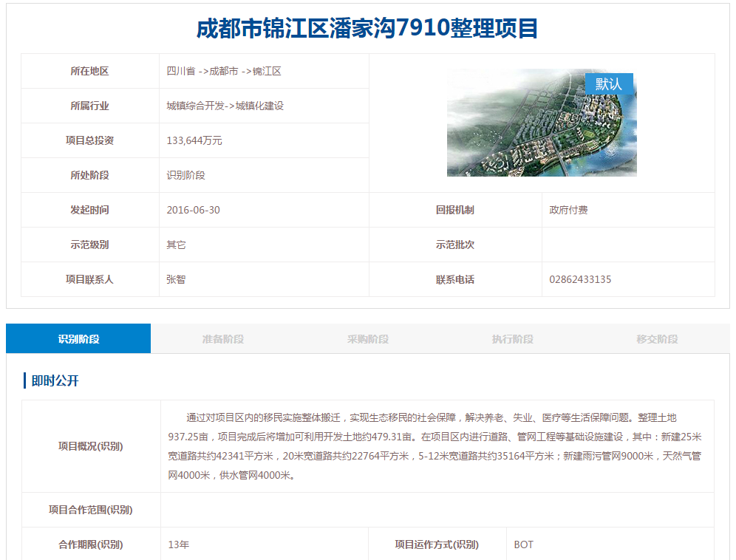Click the 项目合作范围(识别) label

pos(91,510)
